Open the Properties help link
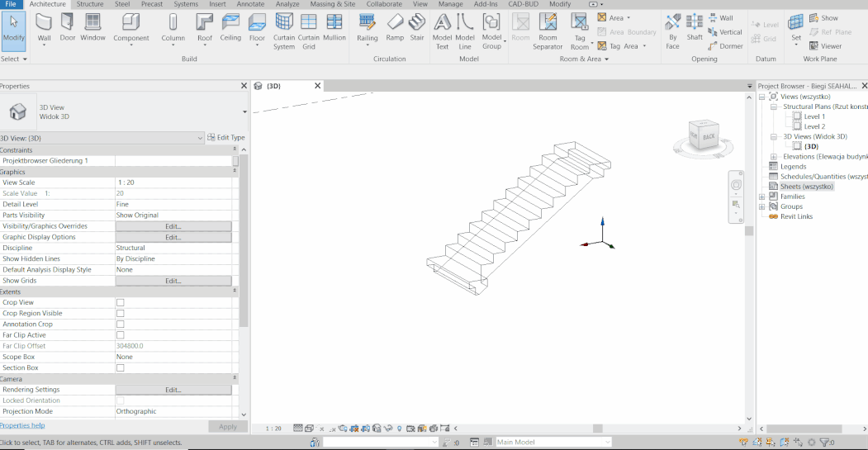The width and height of the screenshot is (868, 450). (22, 425)
